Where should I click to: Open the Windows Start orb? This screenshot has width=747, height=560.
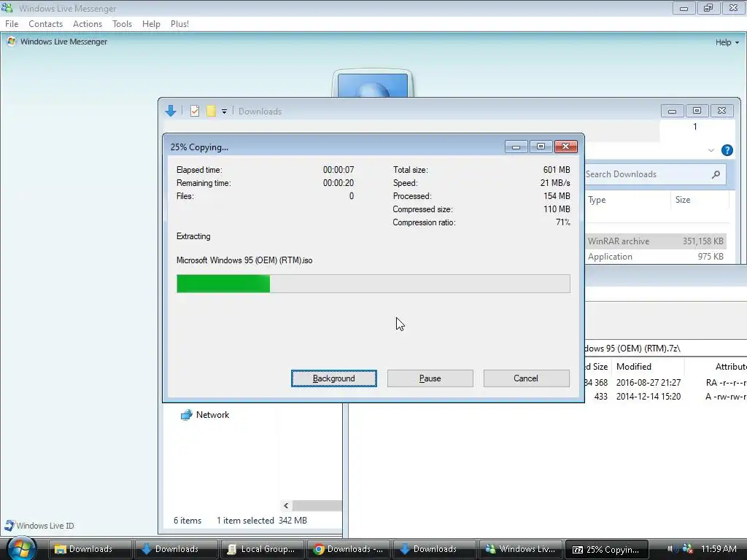pos(21,548)
